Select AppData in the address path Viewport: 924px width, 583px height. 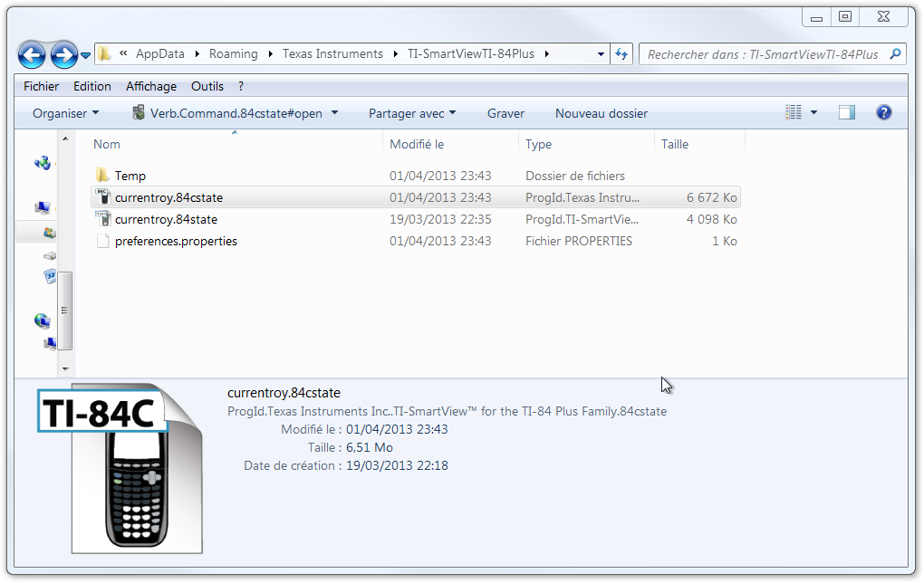(159, 54)
